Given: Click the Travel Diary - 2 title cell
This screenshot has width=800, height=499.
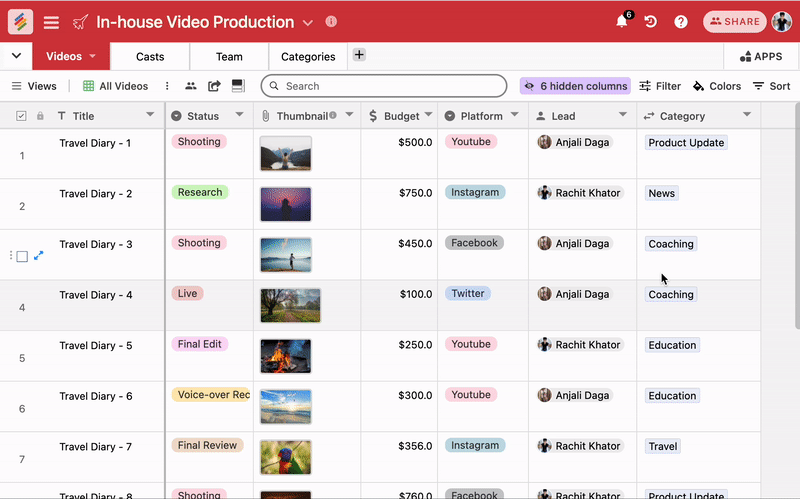Looking at the screenshot, I should (x=95, y=193).
